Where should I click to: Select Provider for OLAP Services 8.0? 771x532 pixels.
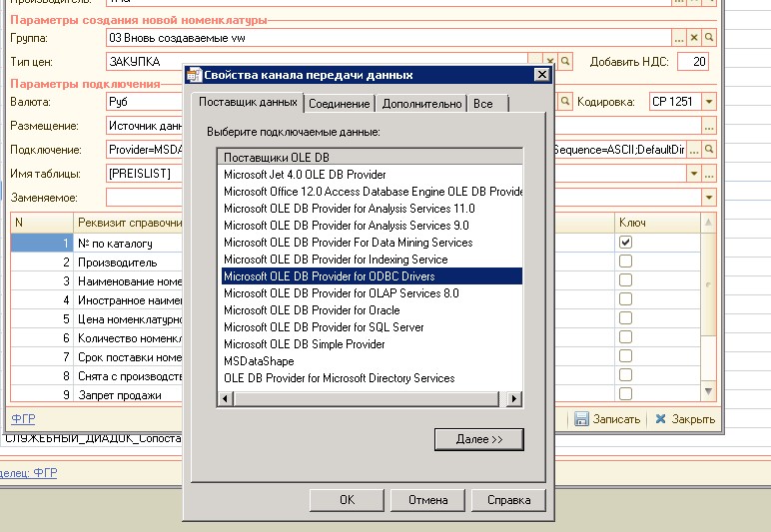[372, 293]
